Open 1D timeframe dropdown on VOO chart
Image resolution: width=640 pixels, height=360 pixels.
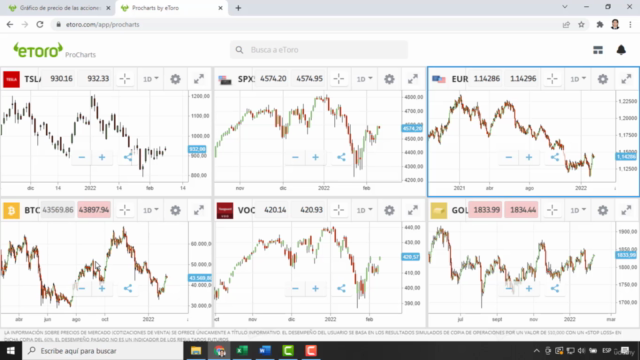tap(364, 210)
